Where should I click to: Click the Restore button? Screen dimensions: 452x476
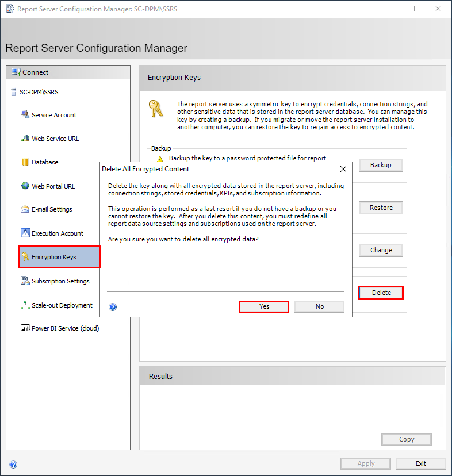click(x=381, y=208)
